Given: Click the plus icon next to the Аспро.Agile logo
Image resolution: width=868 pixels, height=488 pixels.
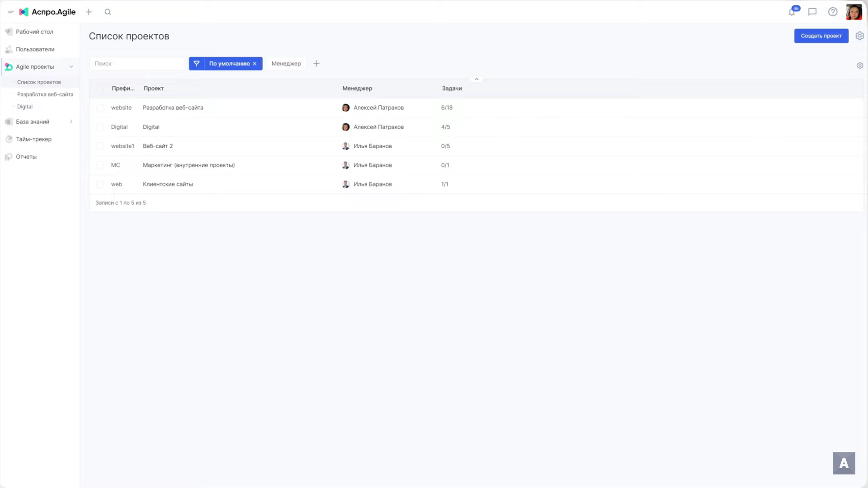Looking at the screenshot, I should (x=89, y=12).
